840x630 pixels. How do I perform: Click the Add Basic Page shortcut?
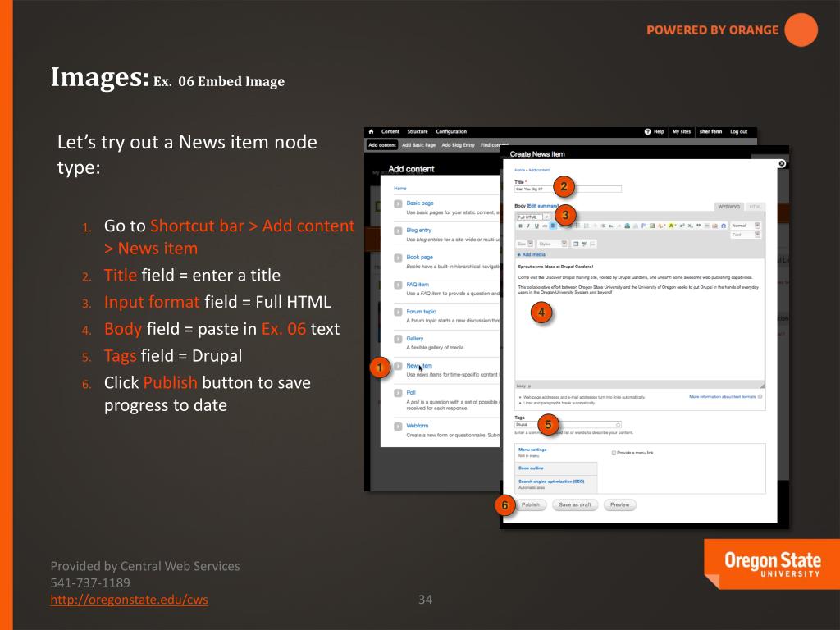tap(418, 144)
